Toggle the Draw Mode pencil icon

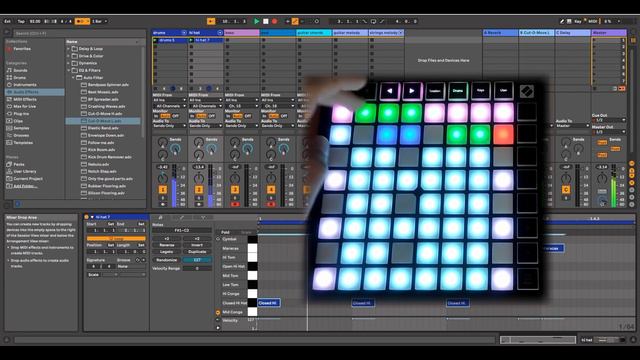point(562,21)
